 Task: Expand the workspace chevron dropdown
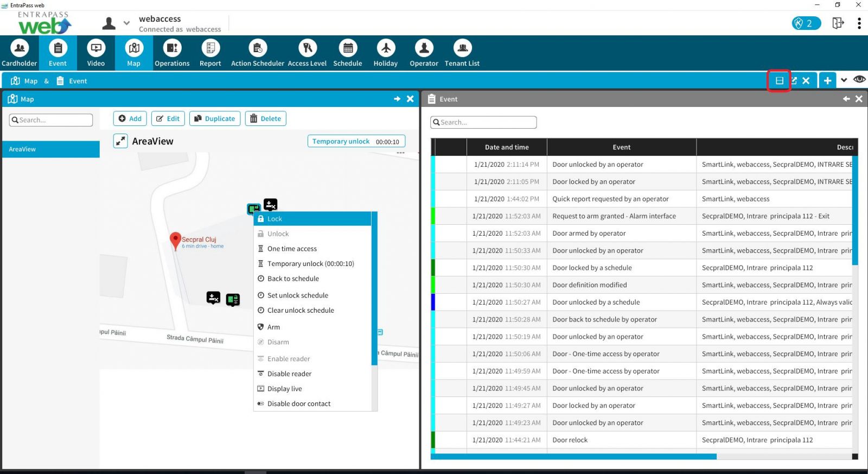click(844, 80)
